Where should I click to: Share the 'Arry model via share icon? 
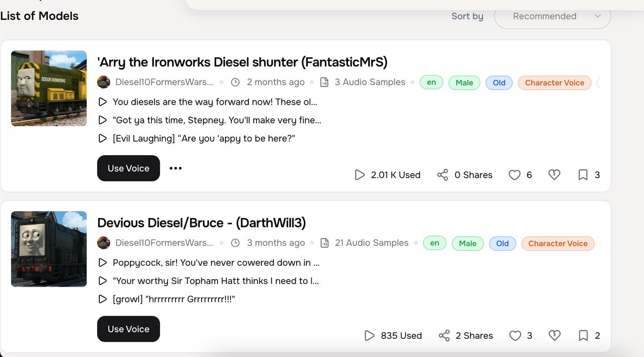[x=443, y=175]
